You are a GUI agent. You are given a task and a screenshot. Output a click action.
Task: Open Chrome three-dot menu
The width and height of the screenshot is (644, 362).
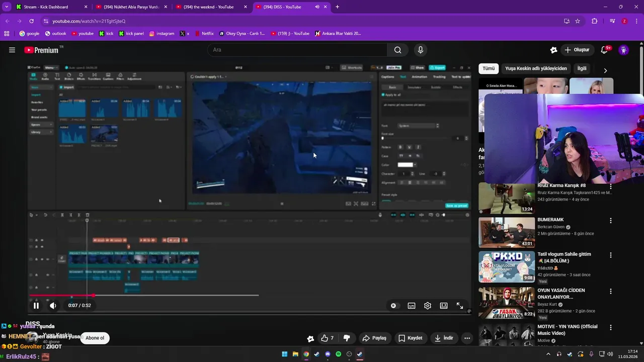[x=636, y=21]
